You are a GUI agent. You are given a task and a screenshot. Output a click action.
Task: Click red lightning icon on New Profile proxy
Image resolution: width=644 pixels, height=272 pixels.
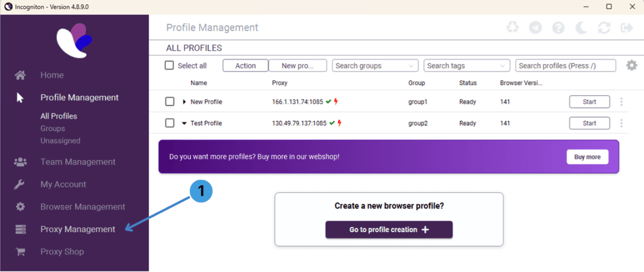pyautogui.click(x=336, y=102)
